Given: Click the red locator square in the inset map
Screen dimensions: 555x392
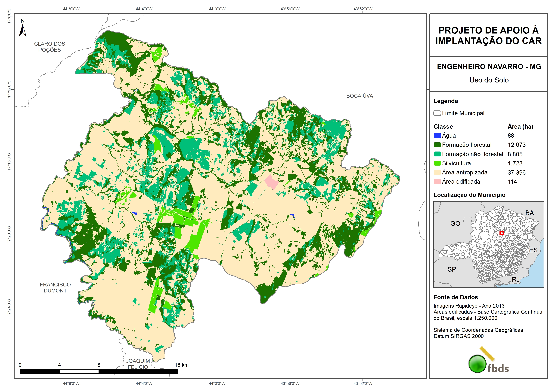Looking at the screenshot, I should (502, 233).
